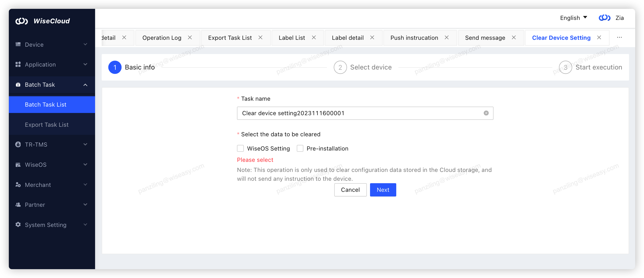The image size is (644, 278).
Task: Click the System Setting gear icon
Action: pos(18,225)
